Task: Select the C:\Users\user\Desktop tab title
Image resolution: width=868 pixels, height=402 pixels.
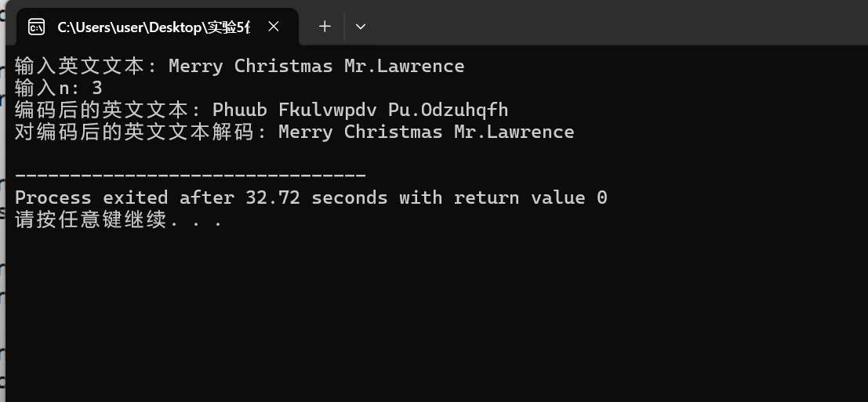Action: click(x=154, y=27)
